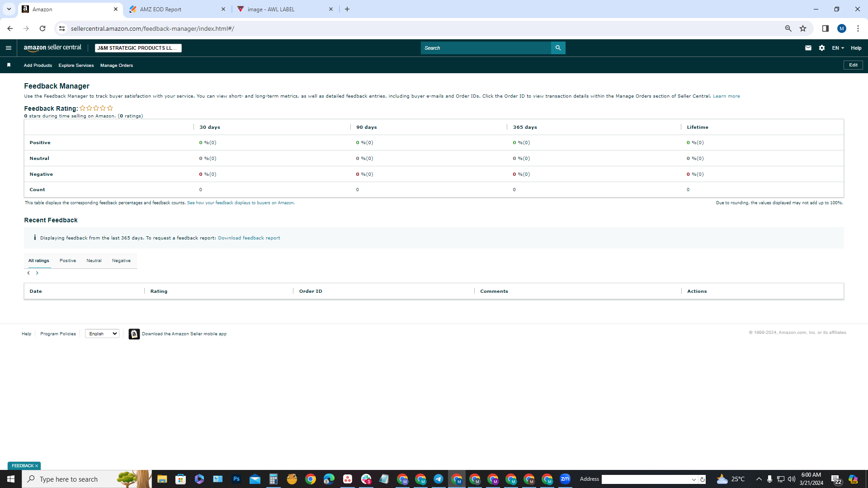Click the info icon in Recent Feedback banner
The height and width of the screenshot is (488, 868).
(35, 238)
